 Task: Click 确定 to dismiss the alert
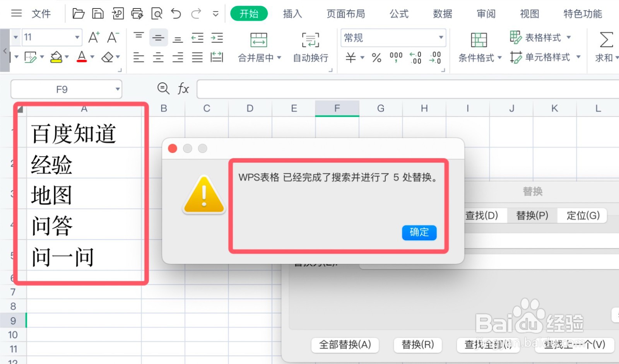[x=419, y=232]
